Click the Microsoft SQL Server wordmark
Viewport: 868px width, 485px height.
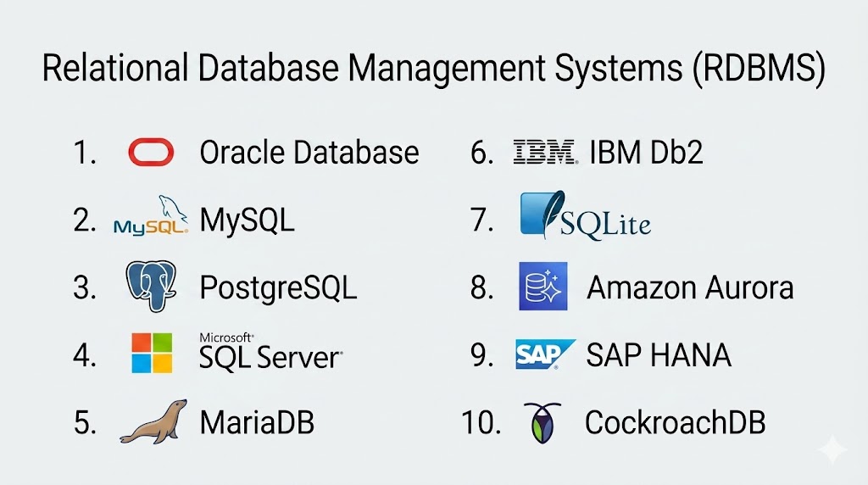click(x=270, y=354)
